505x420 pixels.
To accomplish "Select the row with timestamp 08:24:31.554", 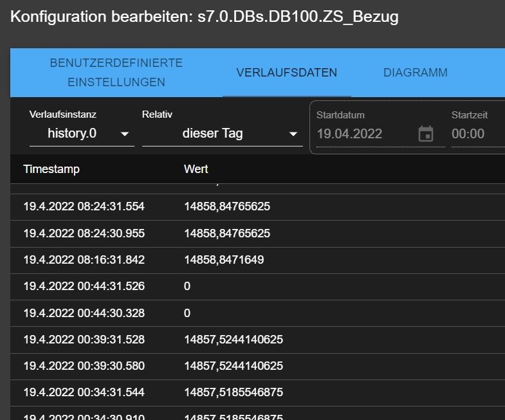I will coord(258,207).
